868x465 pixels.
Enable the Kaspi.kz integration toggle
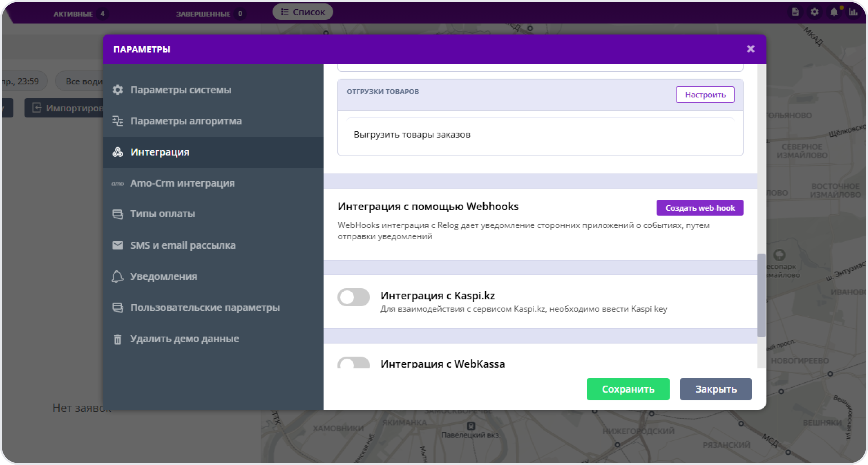point(354,297)
